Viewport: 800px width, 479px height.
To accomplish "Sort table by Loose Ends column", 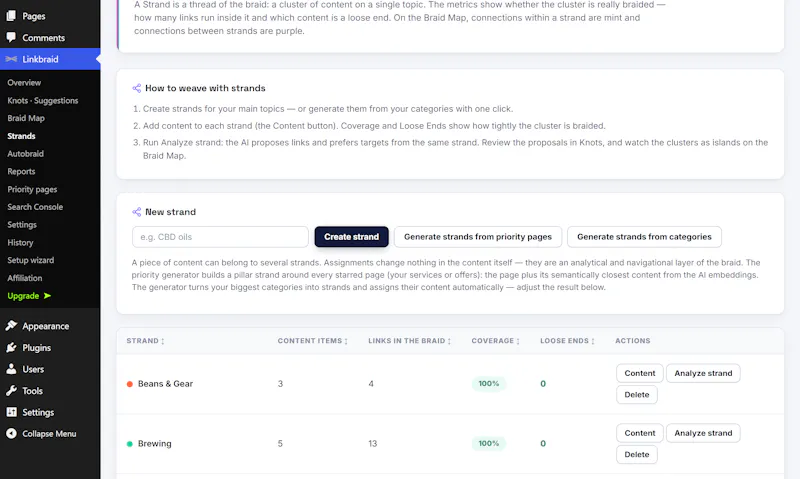I will click(x=567, y=341).
